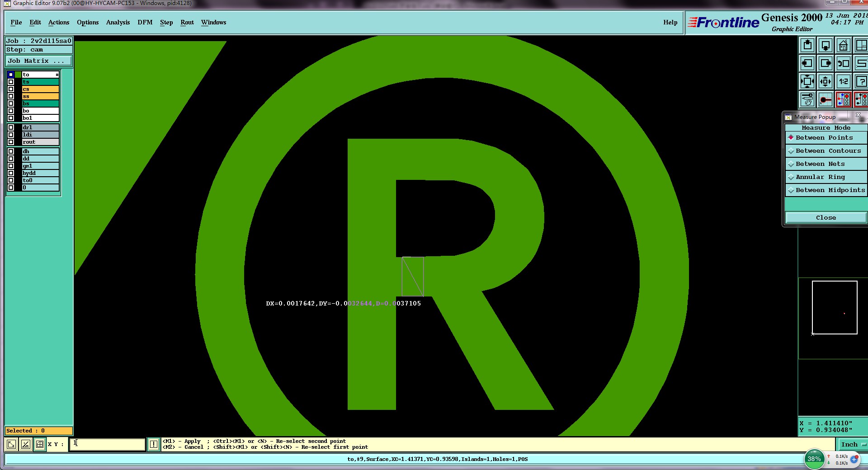Click the green color swatch of layer 'to'
Viewport: 868px width, 470px height.
18,75
